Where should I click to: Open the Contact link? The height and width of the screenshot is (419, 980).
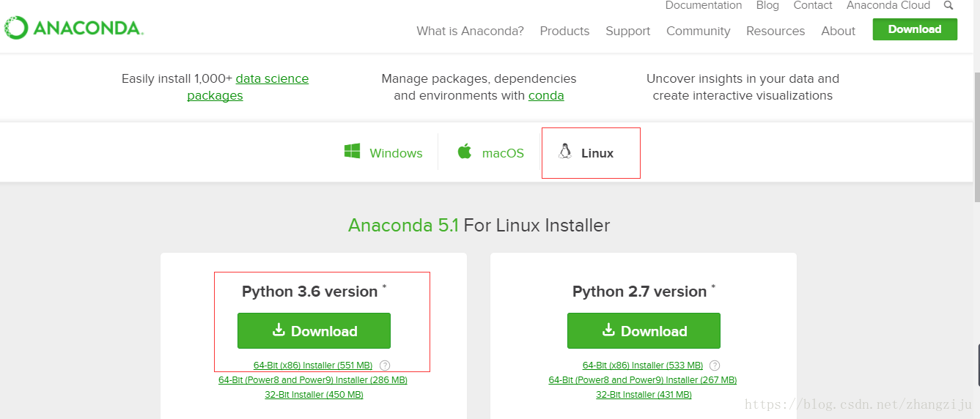click(x=813, y=5)
